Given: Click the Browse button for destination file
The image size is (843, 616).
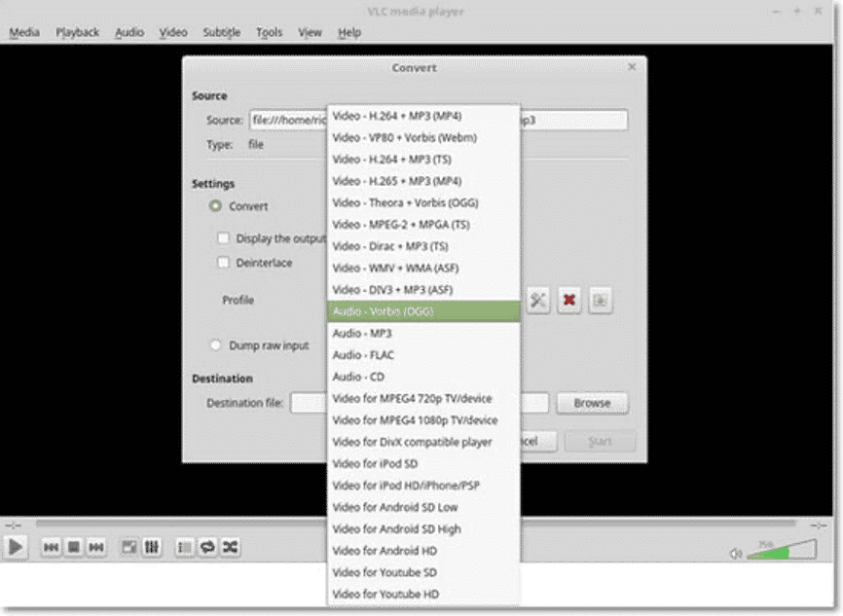Looking at the screenshot, I should pos(592,403).
